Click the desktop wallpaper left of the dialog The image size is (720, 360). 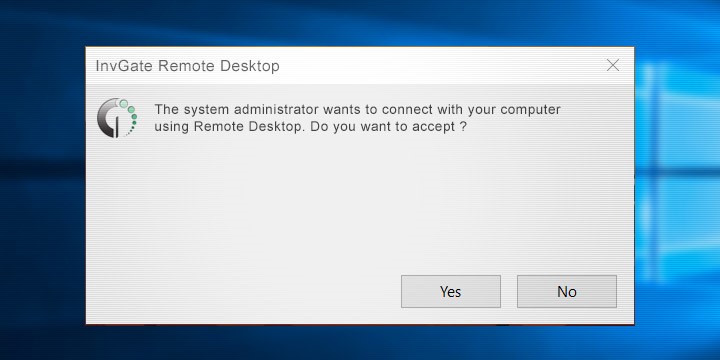pyautogui.click(x=42, y=184)
